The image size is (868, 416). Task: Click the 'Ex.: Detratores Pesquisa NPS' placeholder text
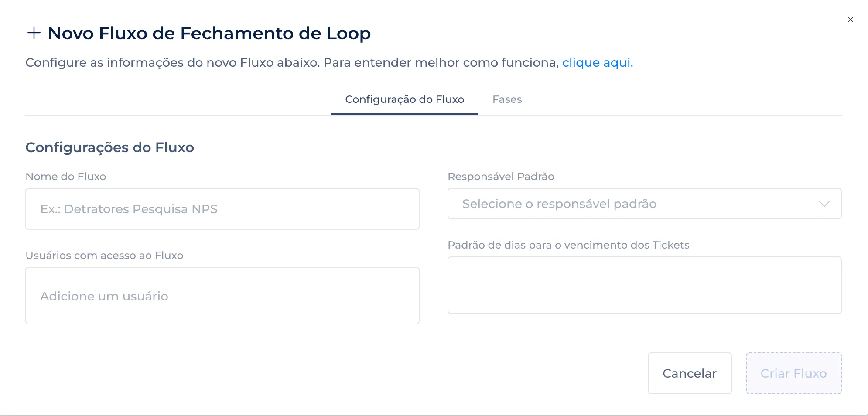pos(129,209)
